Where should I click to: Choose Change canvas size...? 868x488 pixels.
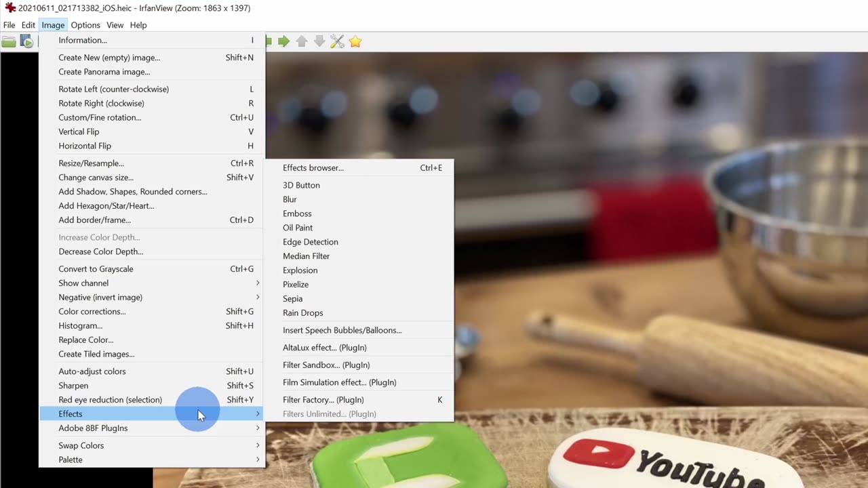(151, 178)
